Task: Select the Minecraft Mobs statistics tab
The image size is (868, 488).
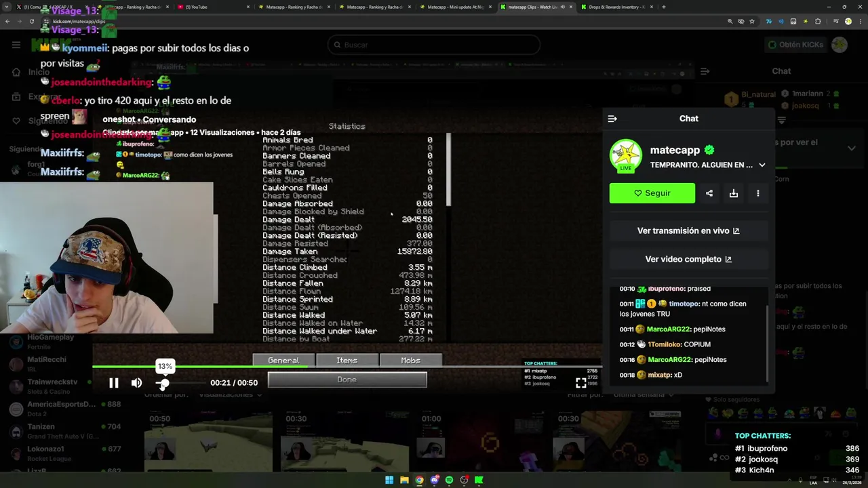Action: coord(410,361)
